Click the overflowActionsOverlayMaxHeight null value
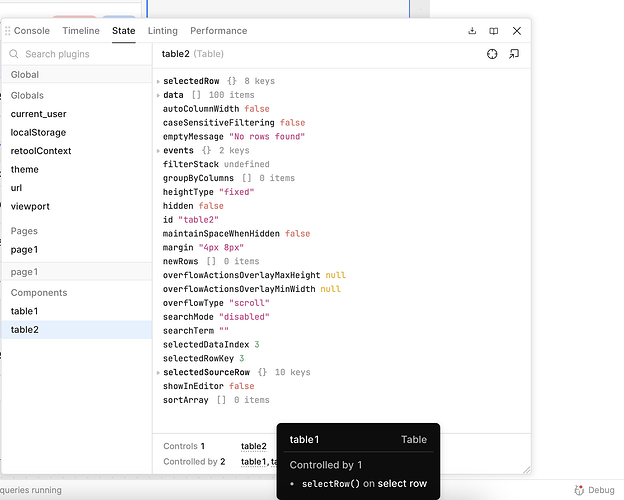 click(335, 275)
